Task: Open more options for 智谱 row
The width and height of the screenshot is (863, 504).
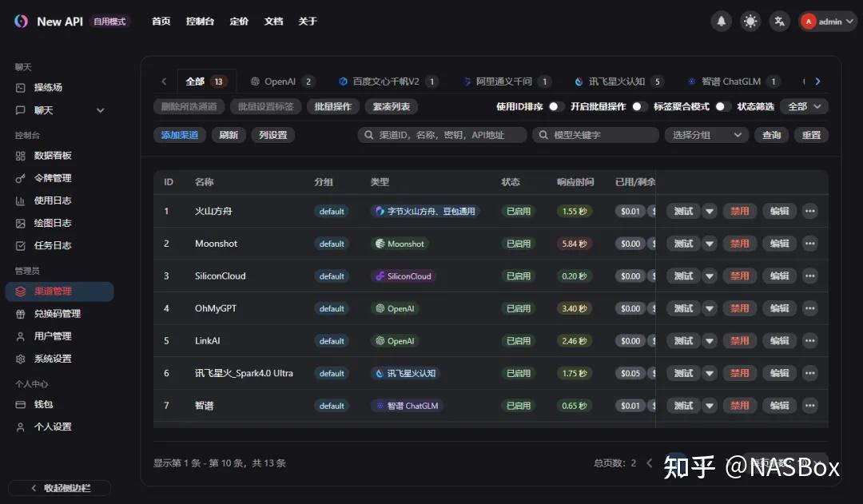Action: click(x=809, y=406)
